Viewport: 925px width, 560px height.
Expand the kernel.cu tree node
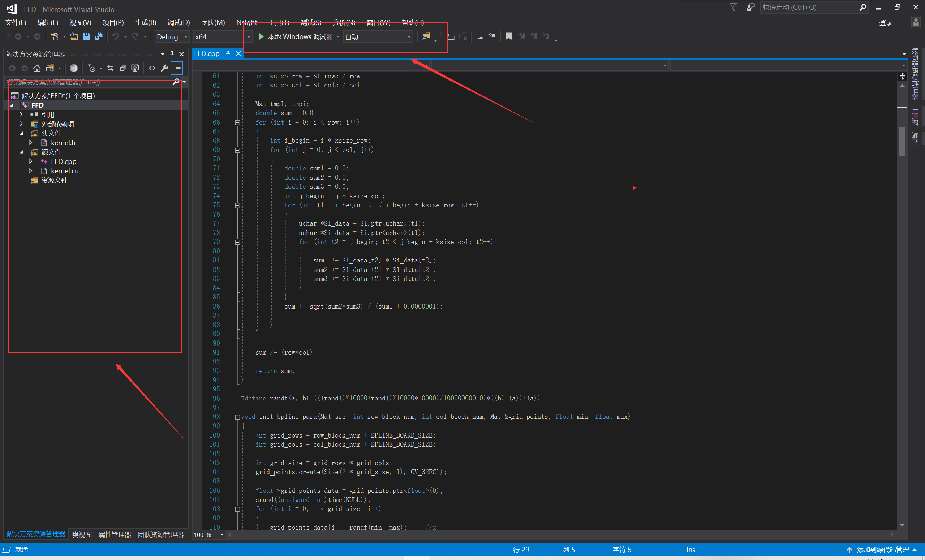tap(31, 171)
